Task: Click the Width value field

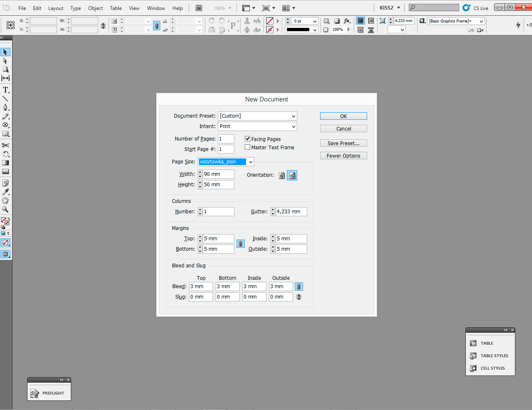Action: click(x=219, y=174)
